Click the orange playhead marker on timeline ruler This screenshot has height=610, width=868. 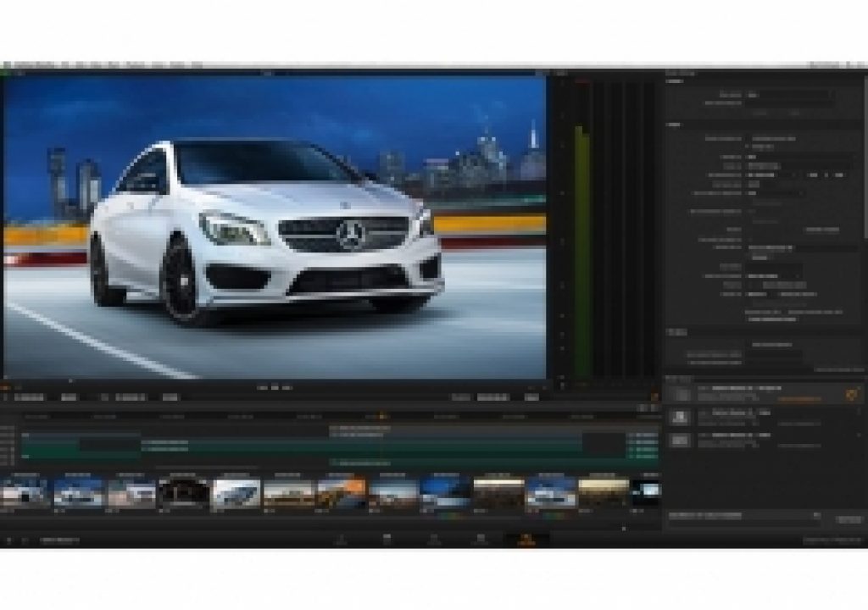coord(381,416)
